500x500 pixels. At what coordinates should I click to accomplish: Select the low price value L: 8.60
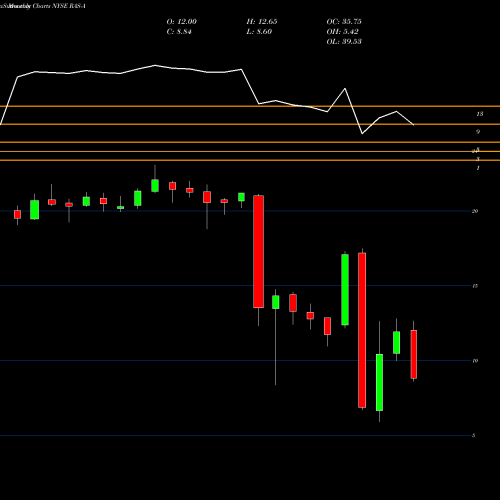pyautogui.click(x=259, y=32)
